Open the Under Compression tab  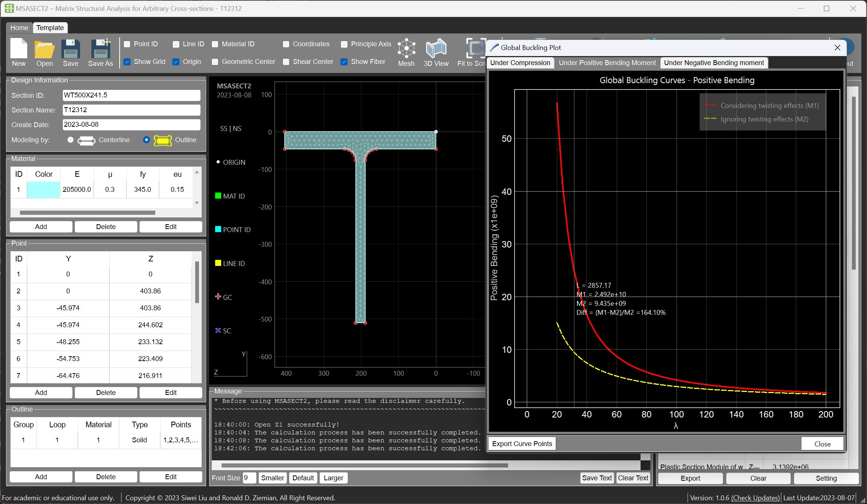tap(520, 63)
